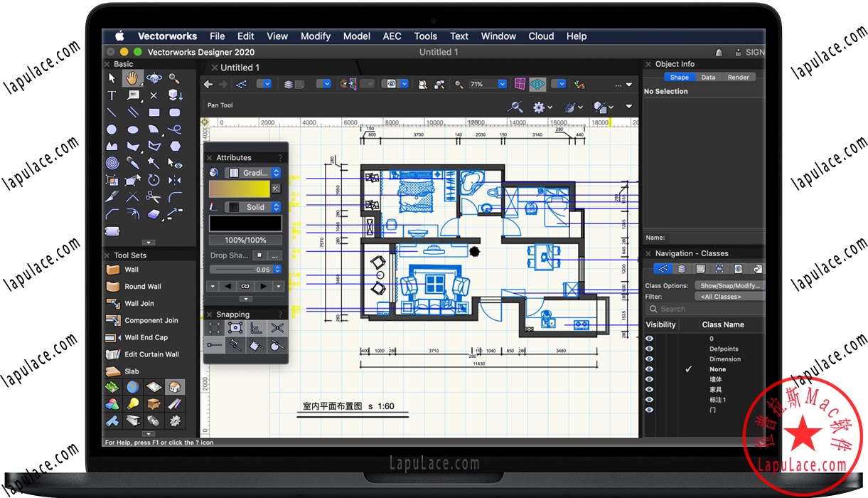
Task: Click the previous view back arrow
Action: point(208,84)
